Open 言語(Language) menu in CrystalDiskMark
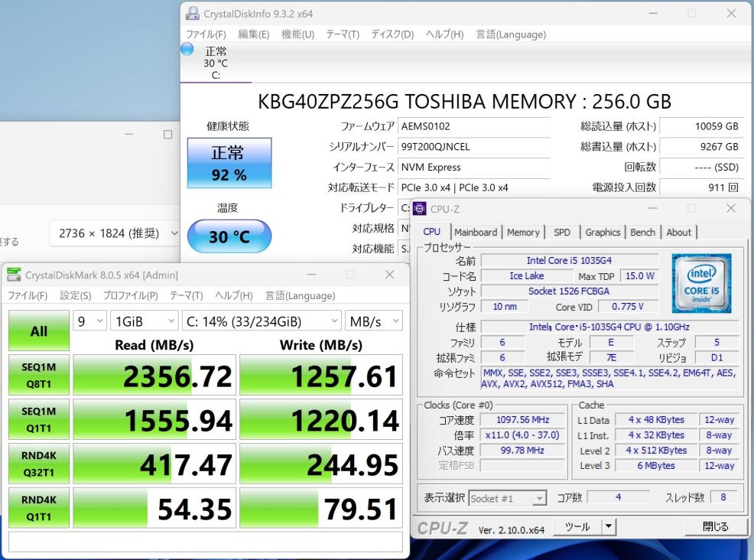The height and width of the screenshot is (560, 754). click(x=300, y=295)
